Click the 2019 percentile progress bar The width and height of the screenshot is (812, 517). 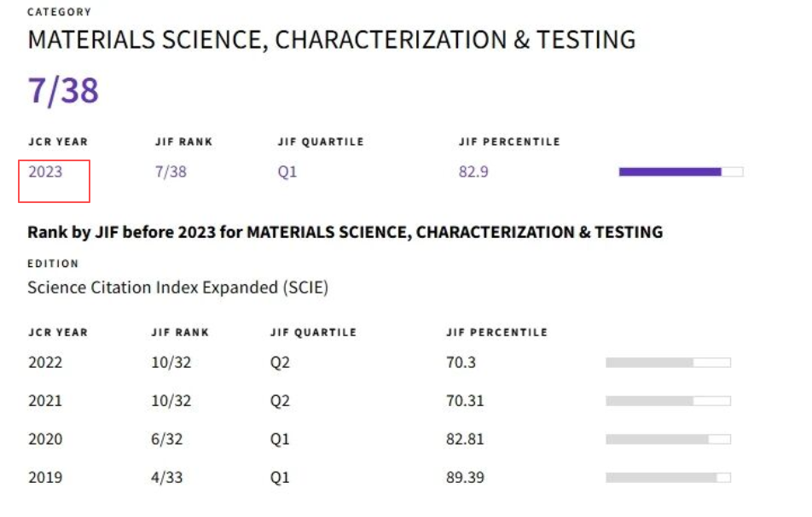pyautogui.click(x=668, y=478)
